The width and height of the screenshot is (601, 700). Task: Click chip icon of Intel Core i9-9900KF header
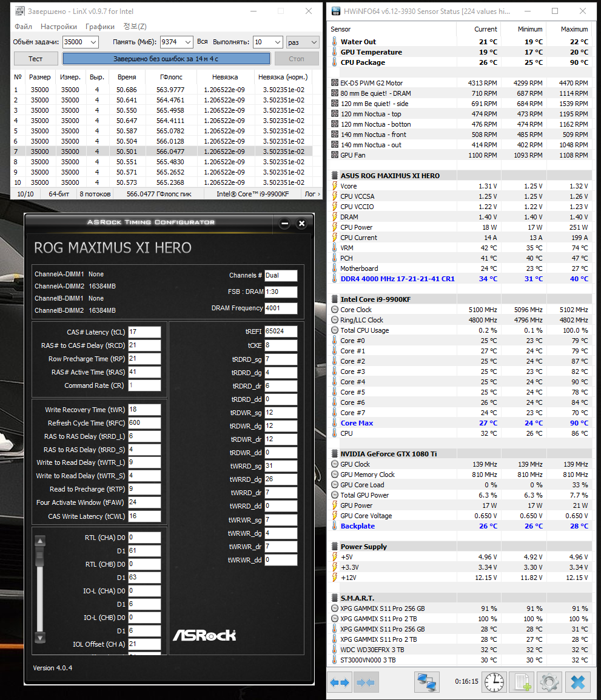[x=335, y=299]
